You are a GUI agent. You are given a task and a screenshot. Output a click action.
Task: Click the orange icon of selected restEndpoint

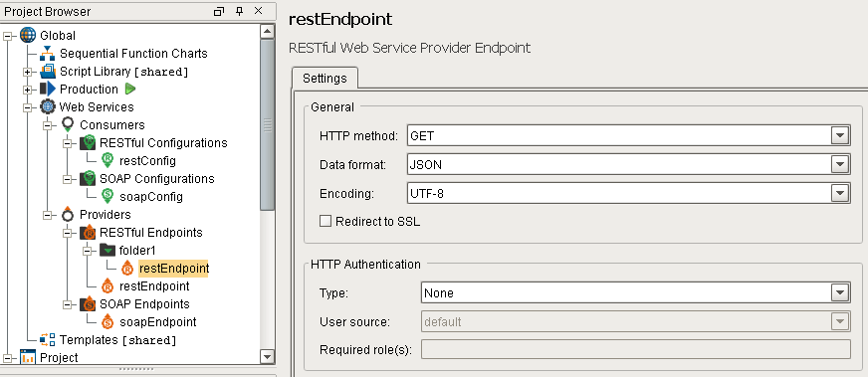(x=127, y=269)
